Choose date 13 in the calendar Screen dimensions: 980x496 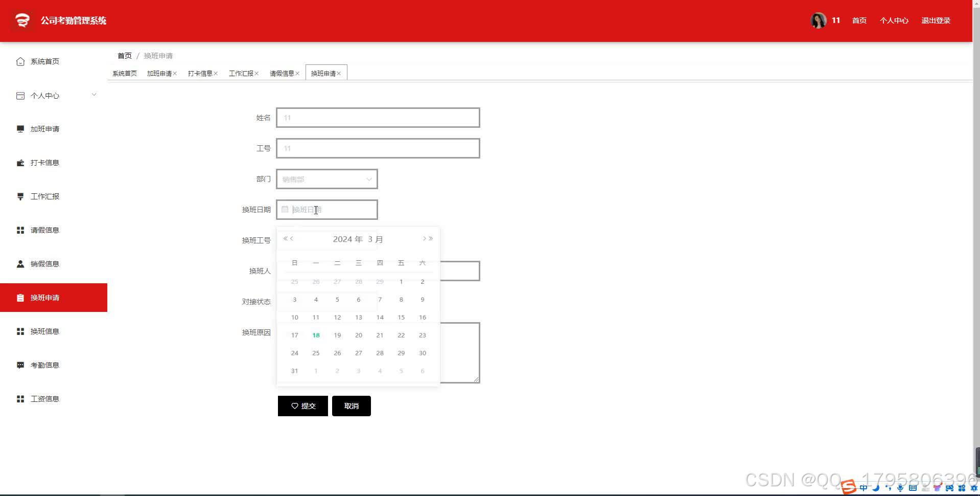coord(359,318)
